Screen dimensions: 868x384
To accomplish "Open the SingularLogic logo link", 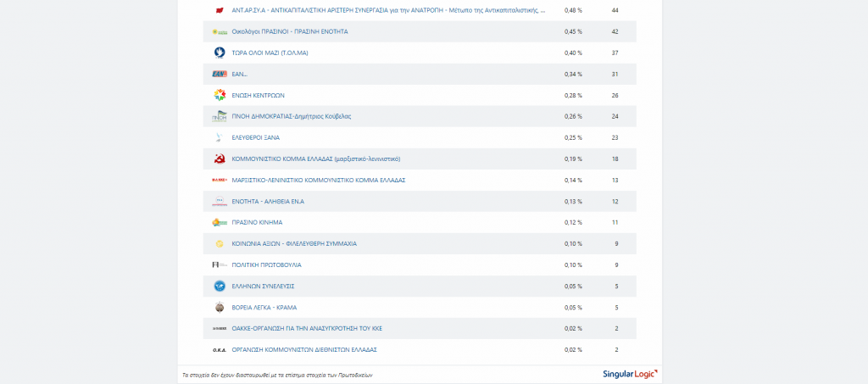I will click(630, 375).
